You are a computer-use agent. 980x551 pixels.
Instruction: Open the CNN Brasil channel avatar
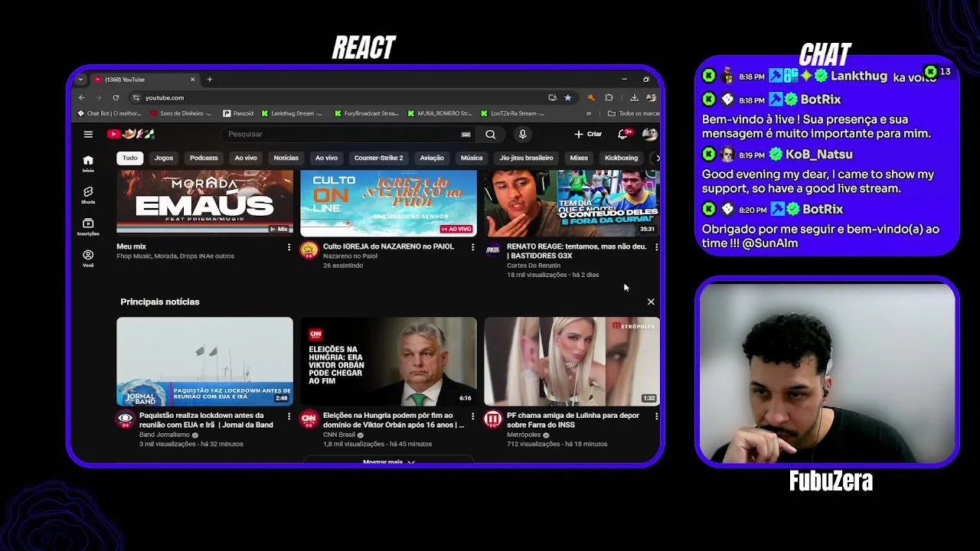click(x=309, y=419)
